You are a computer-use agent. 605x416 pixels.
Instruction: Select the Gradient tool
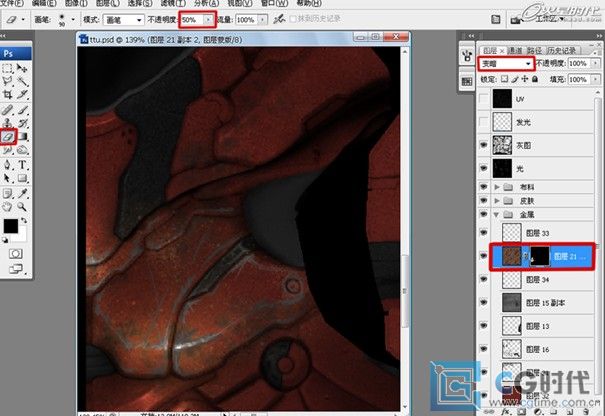tap(22, 136)
